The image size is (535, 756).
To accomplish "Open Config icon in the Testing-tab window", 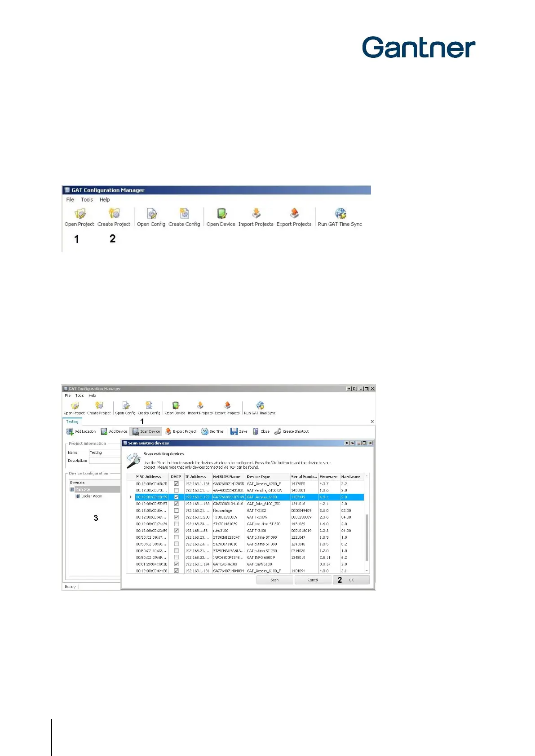I will point(126,405).
